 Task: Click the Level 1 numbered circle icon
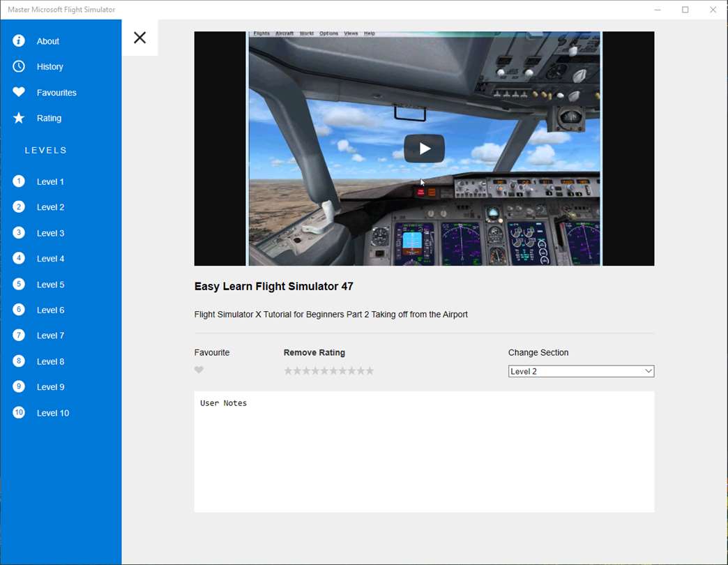(x=19, y=181)
